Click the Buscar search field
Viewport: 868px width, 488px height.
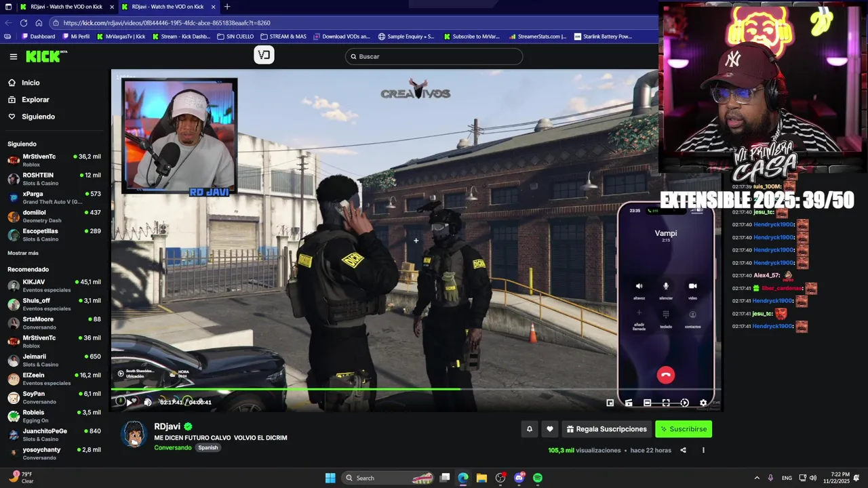pos(434,56)
